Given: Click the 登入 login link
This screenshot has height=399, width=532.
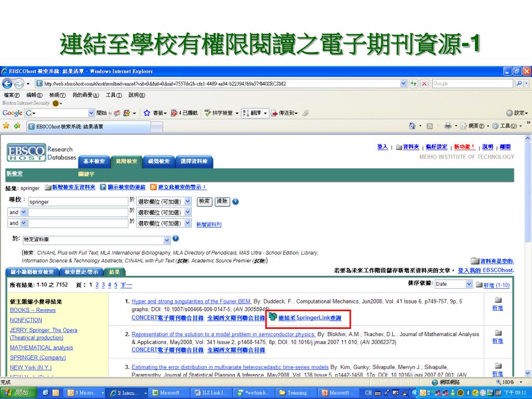Looking at the screenshot, I should click(x=382, y=147).
